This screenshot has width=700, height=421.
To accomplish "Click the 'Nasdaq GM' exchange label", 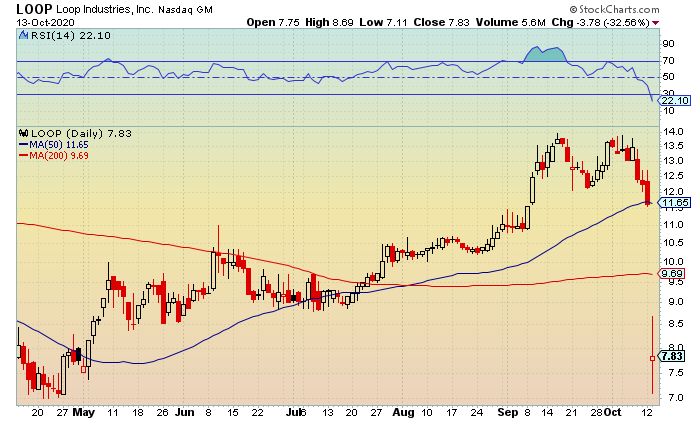I will click(186, 9).
